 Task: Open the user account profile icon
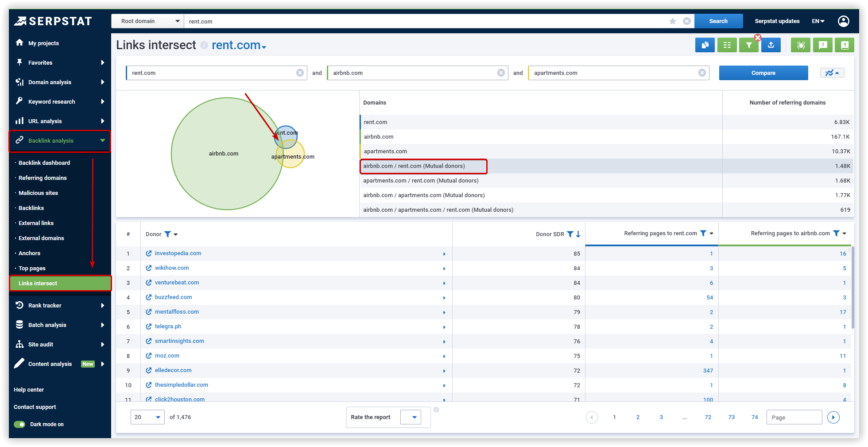(x=844, y=21)
